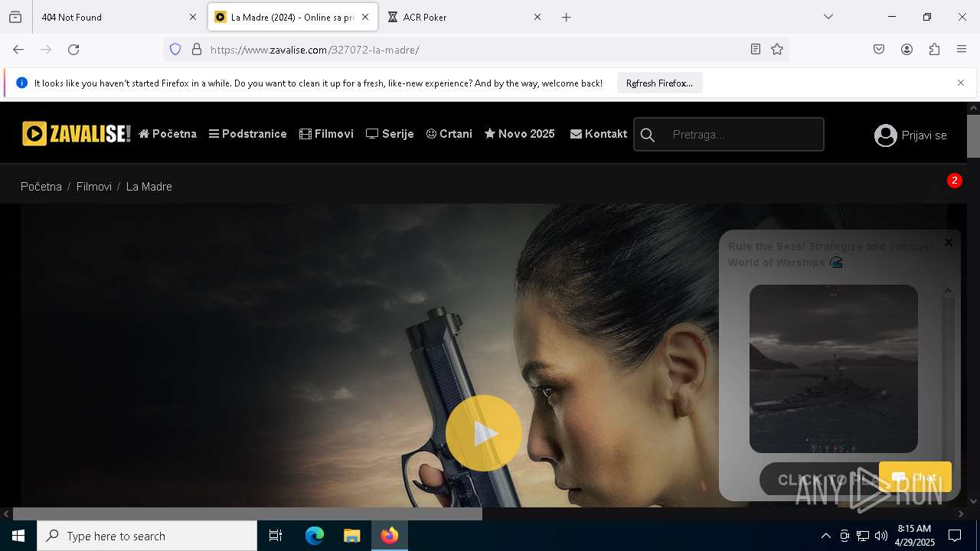Image resolution: width=980 pixels, height=551 pixels.
Task: Close the World of Warships ad popup
Action: pos(949,243)
